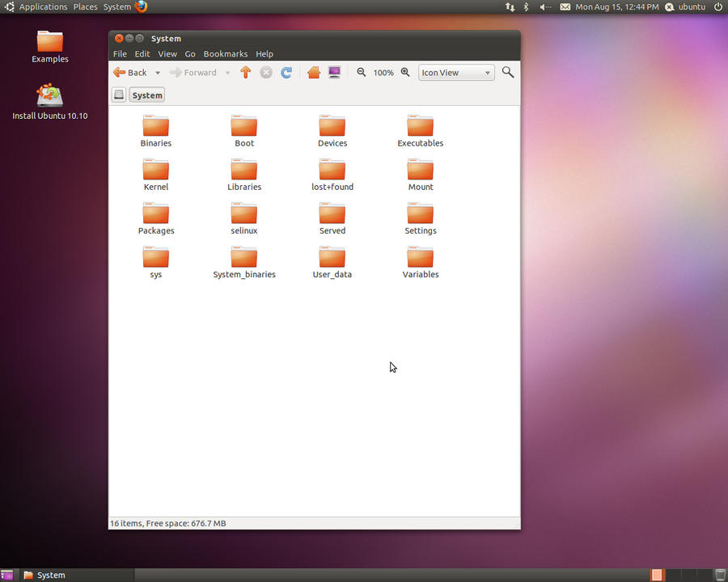Select the Install Ubuntu 10.10 desktop icon
The image size is (728, 582).
point(50,102)
